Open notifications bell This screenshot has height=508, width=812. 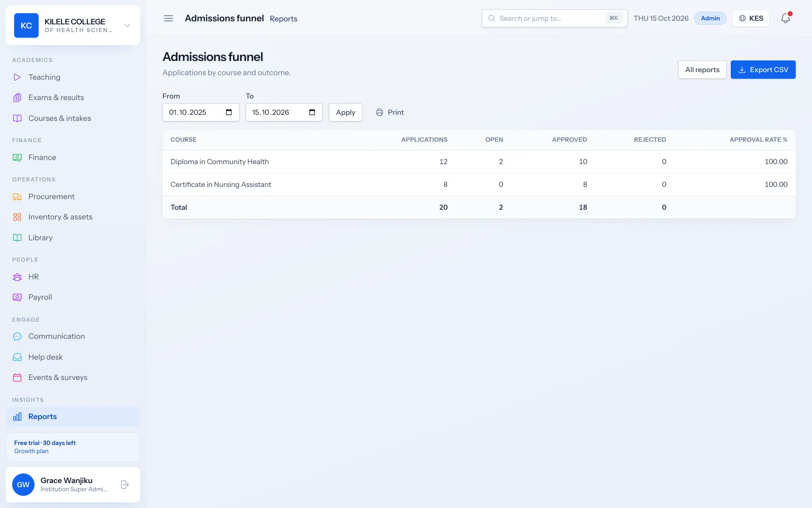(786, 18)
